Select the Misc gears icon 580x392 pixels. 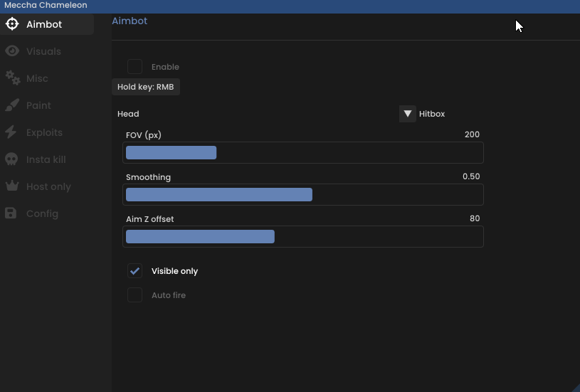tap(13, 78)
